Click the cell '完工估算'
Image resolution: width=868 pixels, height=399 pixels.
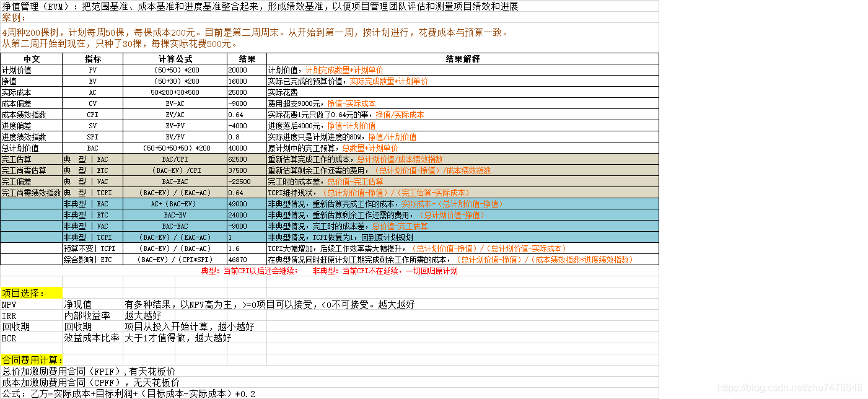click(32, 159)
